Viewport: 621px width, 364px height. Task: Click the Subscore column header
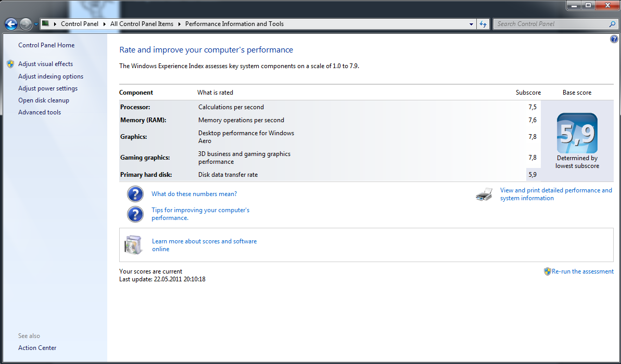click(528, 93)
